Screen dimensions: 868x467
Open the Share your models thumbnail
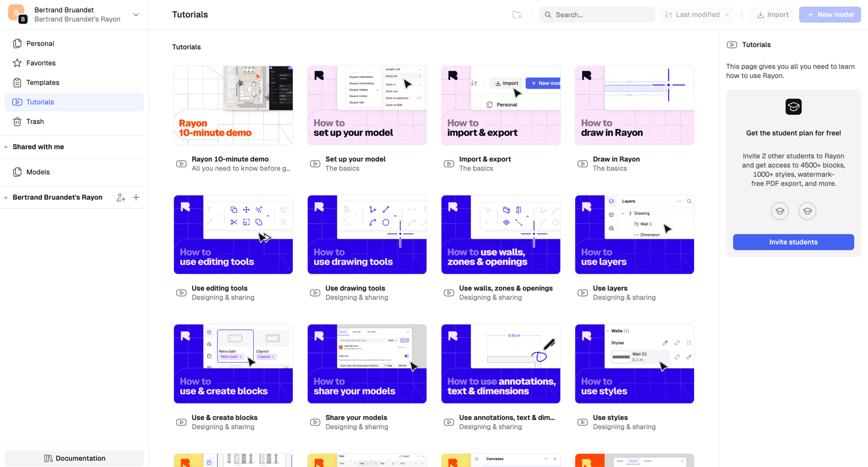[x=367, y=364]
